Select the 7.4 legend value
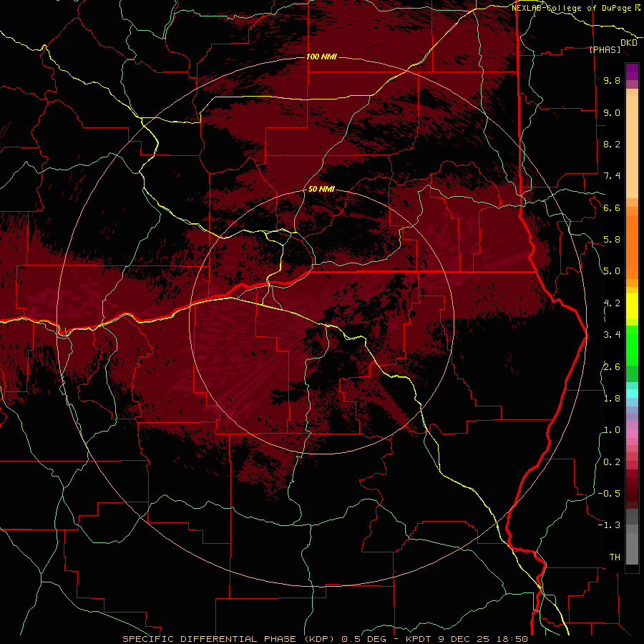The width and height of the screenshot is (644, 644). pyautogui.click(x=612, y=176)
